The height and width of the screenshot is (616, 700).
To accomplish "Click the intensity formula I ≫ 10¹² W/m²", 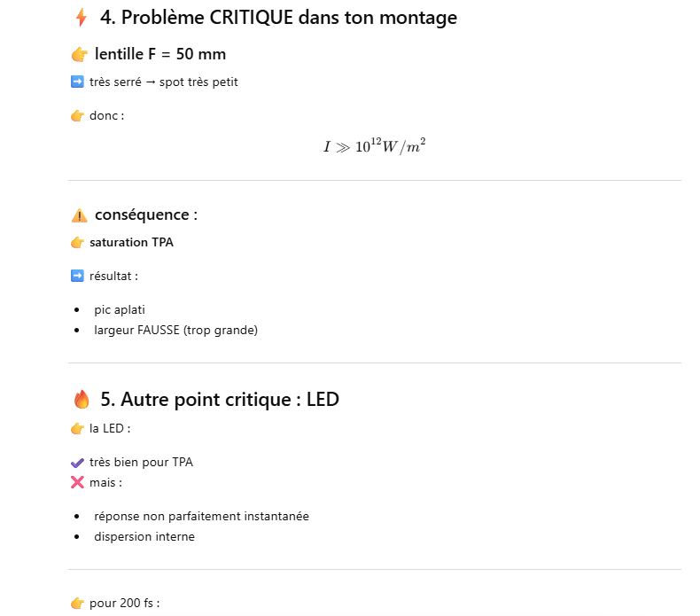I will pyautogui.click(x=374, y=146).
